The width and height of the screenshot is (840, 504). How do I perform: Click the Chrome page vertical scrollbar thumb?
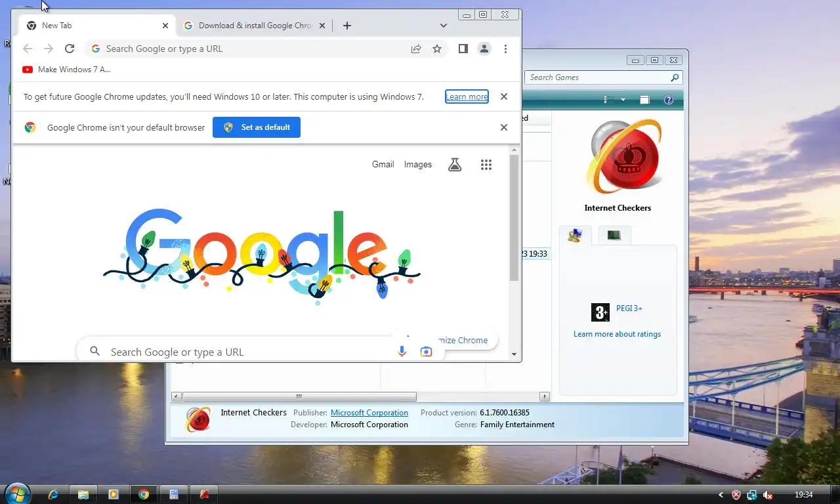(x=514, y=219)
